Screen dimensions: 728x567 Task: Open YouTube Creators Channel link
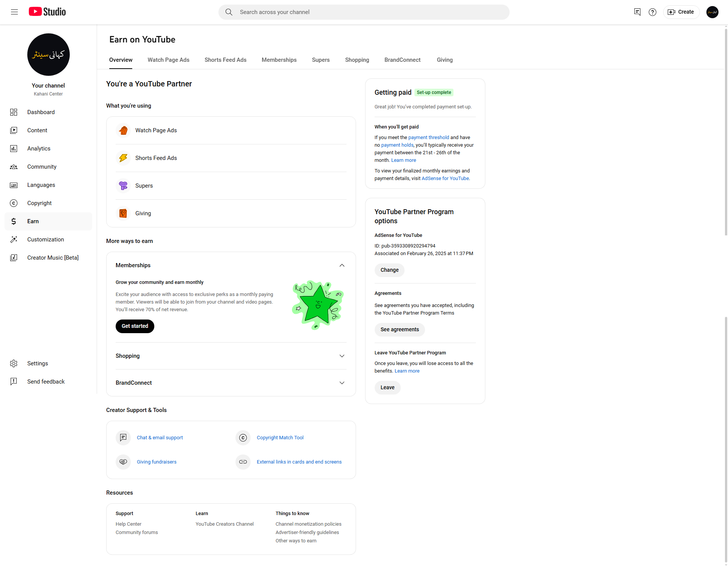tap(225, 524)
